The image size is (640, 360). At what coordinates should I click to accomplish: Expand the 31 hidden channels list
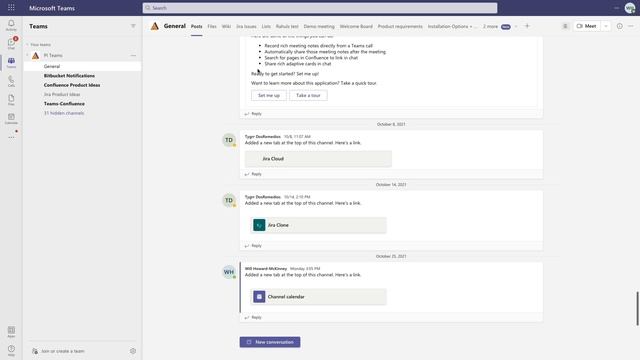click(64, 113)
